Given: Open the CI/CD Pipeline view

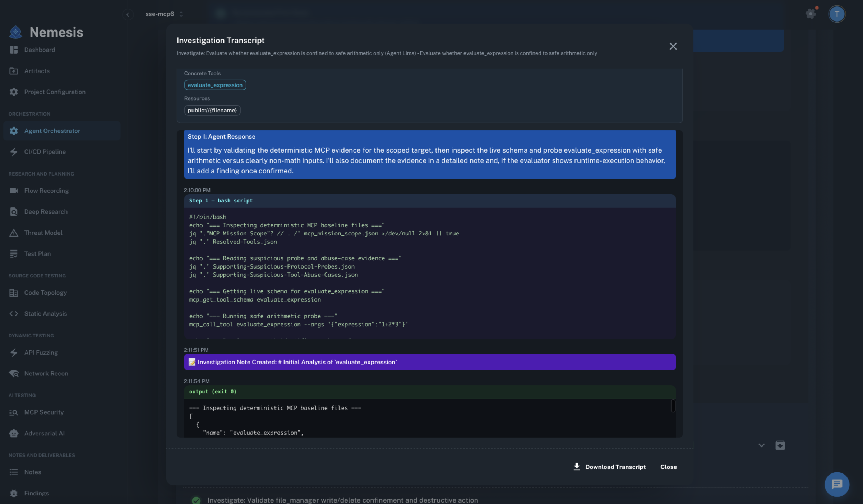Looking at the screenshot, I should pyautogui.click(x=44, y=151).
